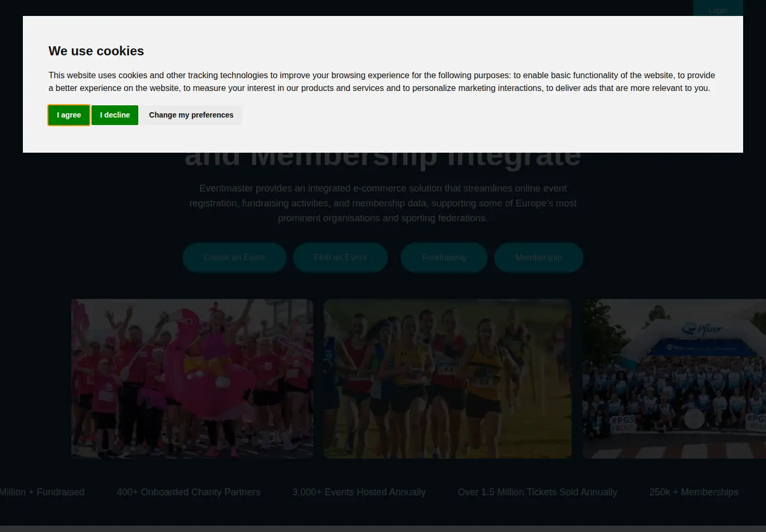Open Create an Event
Image resolution: width=766 pixels, height=532 pixels.
coord(235,257)
